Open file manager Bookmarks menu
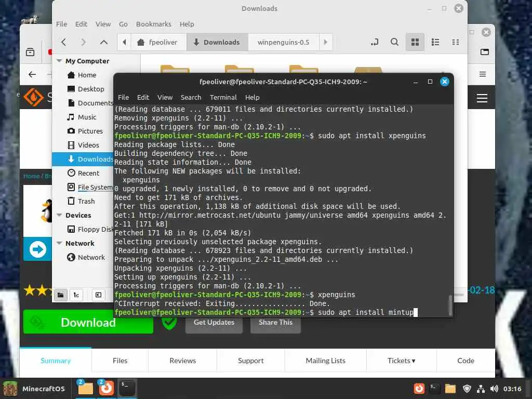Viewport: 532px width, 399px height. coord(154,24)
